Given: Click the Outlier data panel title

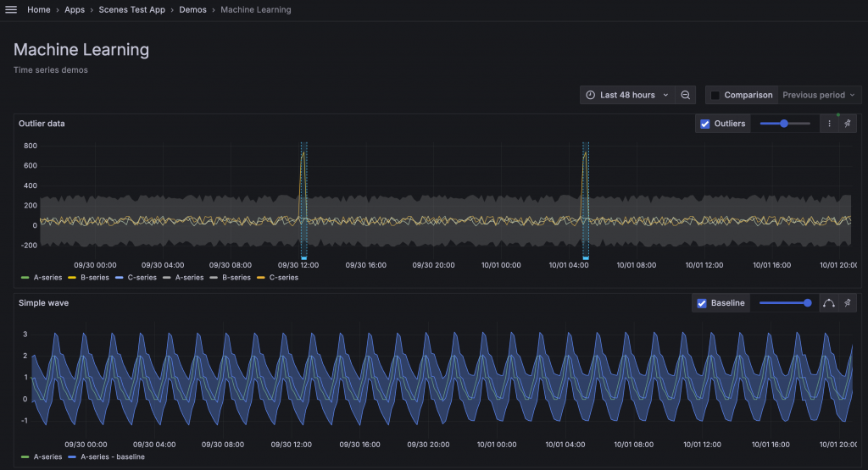Looking at the screenshot, I should pos(42,124).
